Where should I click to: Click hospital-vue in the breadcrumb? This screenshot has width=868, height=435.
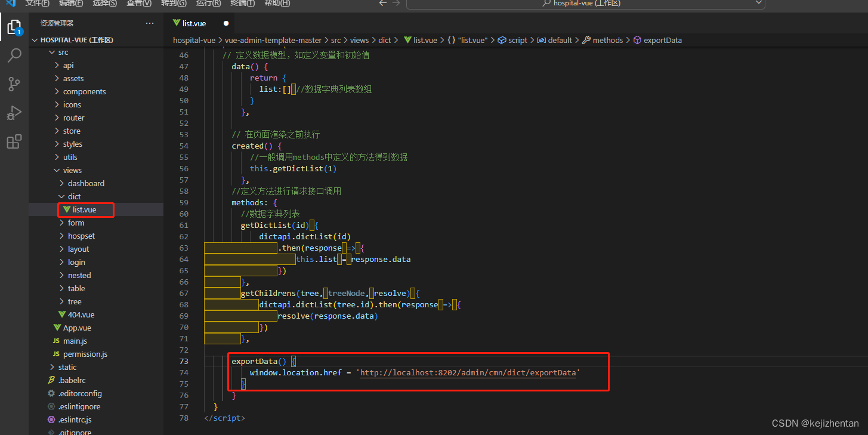click(x=194, y=41)
